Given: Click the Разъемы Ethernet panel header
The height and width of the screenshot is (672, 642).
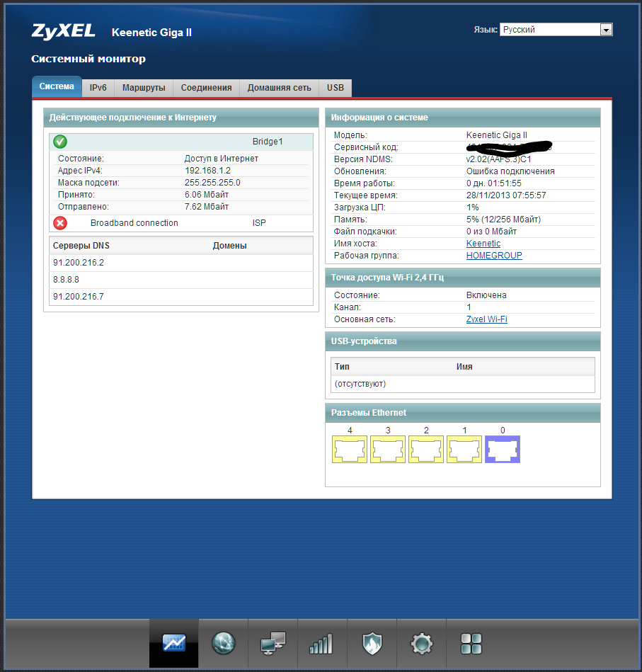Looking at the screenshot, I should [x=462, y=413].
